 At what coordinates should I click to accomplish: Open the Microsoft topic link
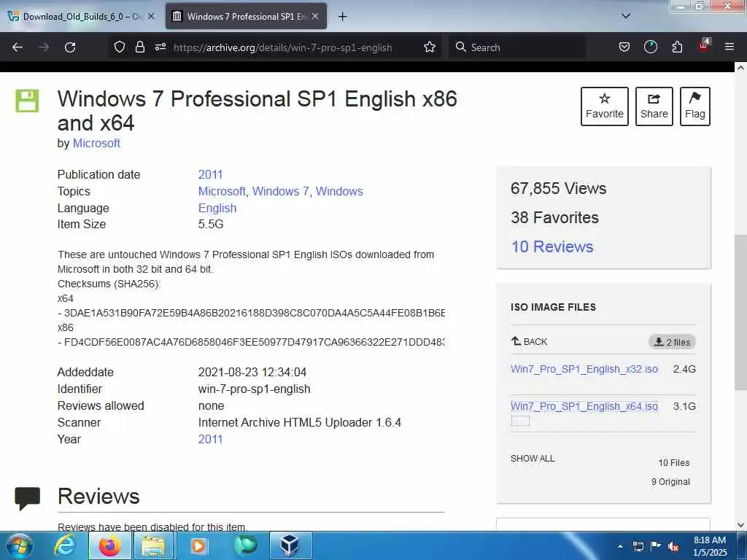point(222,192)
